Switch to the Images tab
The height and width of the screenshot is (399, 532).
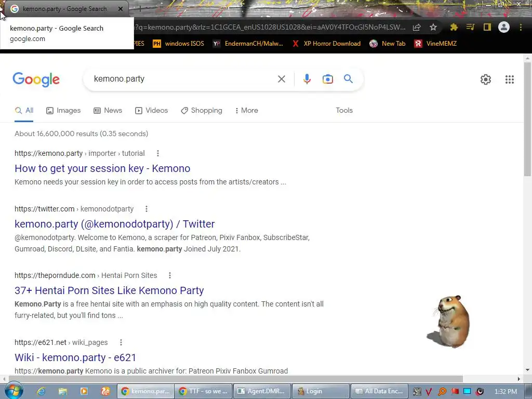point(63,110)
